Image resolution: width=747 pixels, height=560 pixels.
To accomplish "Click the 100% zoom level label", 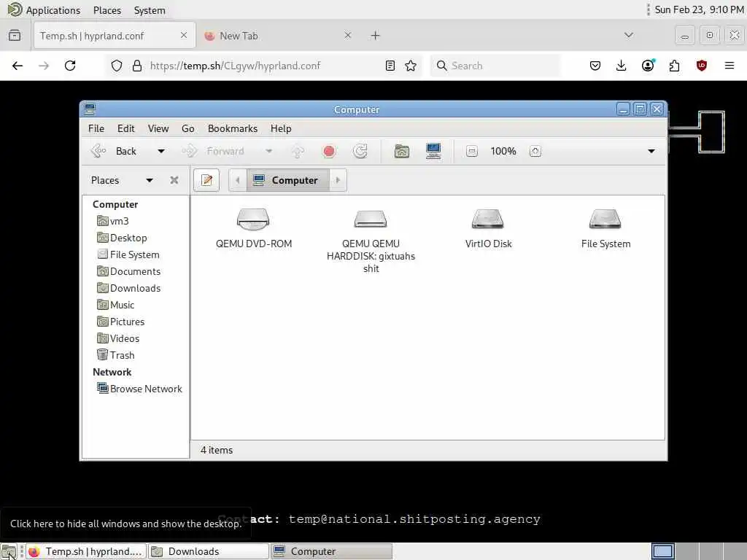I will 503,152.
